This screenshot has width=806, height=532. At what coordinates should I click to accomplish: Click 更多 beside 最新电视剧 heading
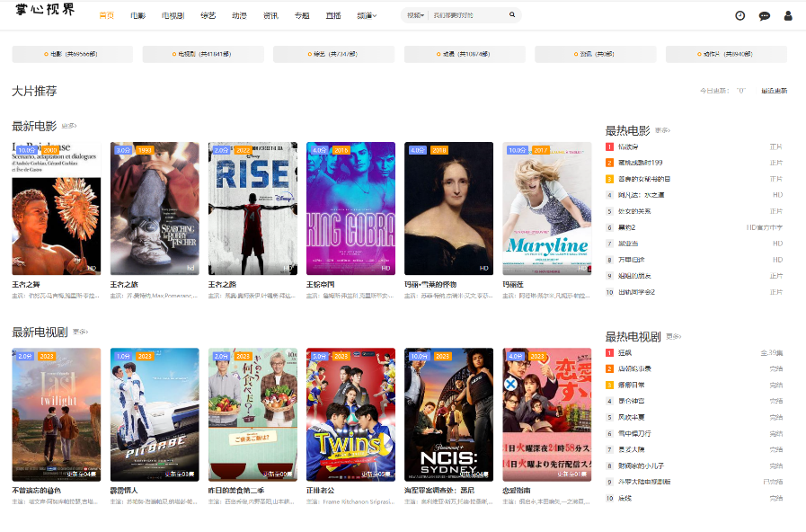(x=80, y=332)
